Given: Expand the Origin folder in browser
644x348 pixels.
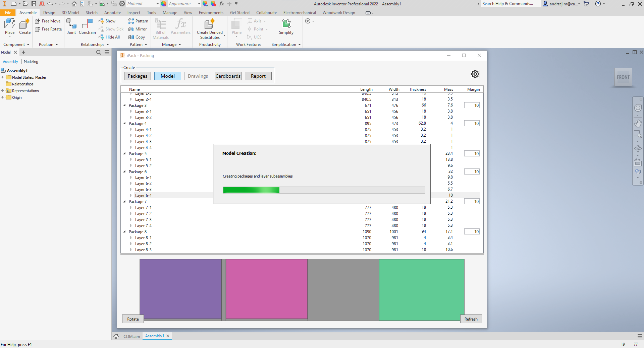Looking at the screenshot, I should click(3, 97).
